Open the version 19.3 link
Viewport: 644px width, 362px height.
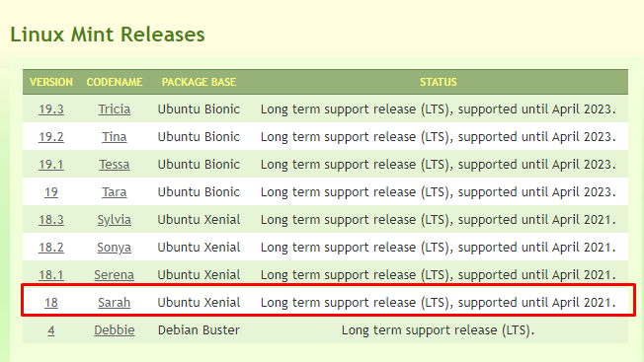[51, 109]
